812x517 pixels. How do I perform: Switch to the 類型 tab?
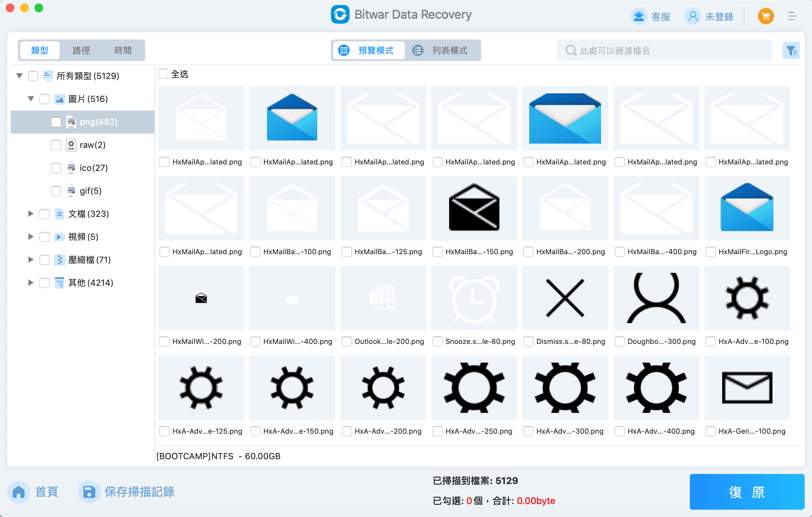point(40,50)
